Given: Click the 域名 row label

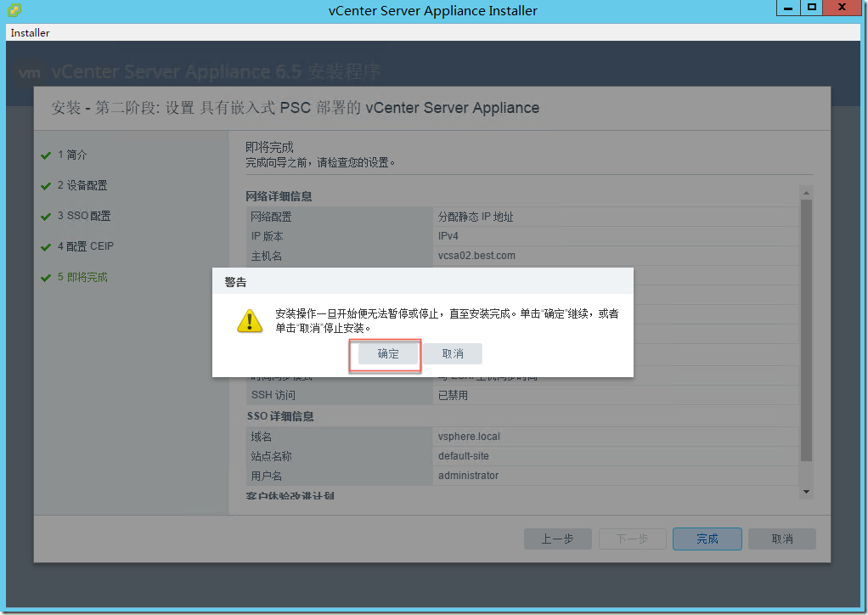Looking at the screenshot, I should pos(261,437).
